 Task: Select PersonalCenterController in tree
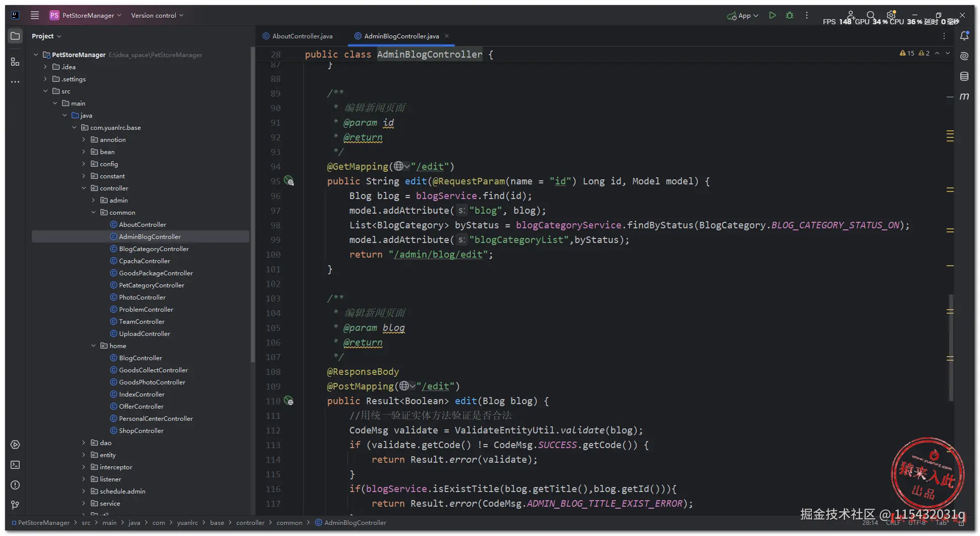[156, 418]
